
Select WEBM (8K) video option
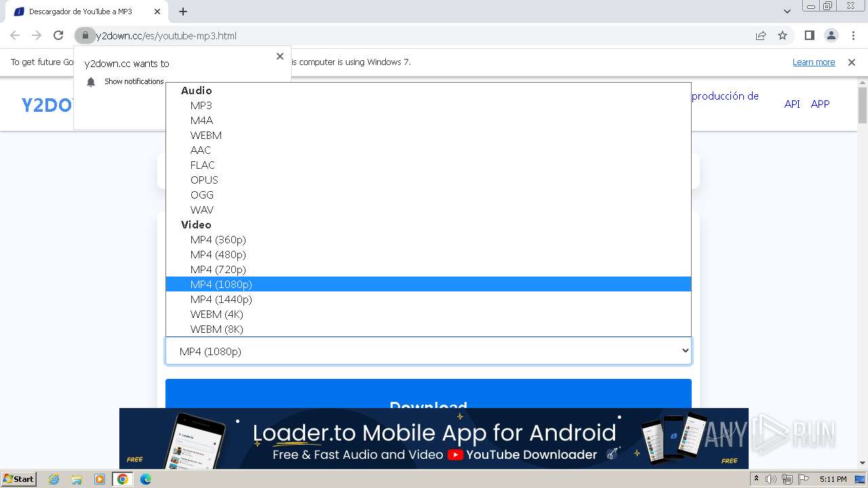[x=429, y=329]
